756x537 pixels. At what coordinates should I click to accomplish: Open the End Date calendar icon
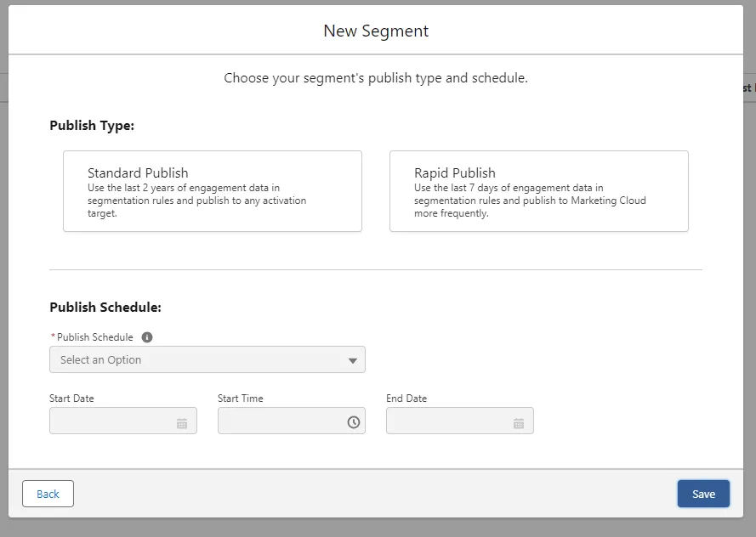pyautogui.click(x=519, y=422)
